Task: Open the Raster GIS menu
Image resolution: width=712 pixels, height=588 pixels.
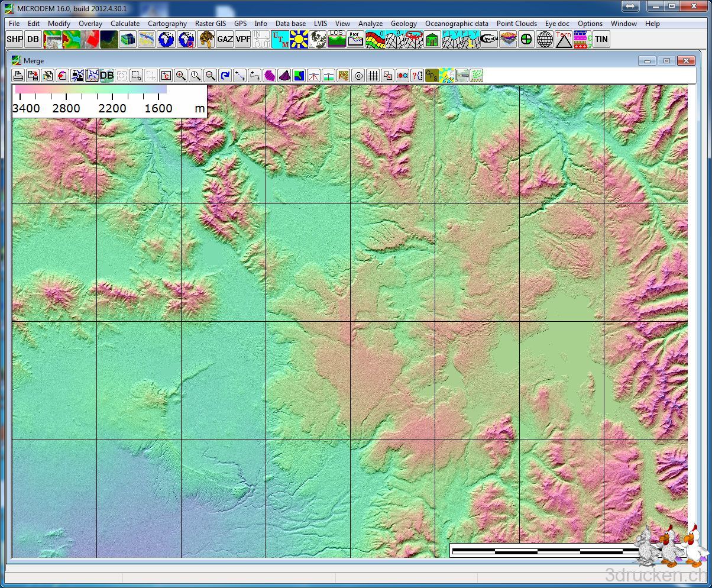Action: pyautogui.click(x=211, y=24)
